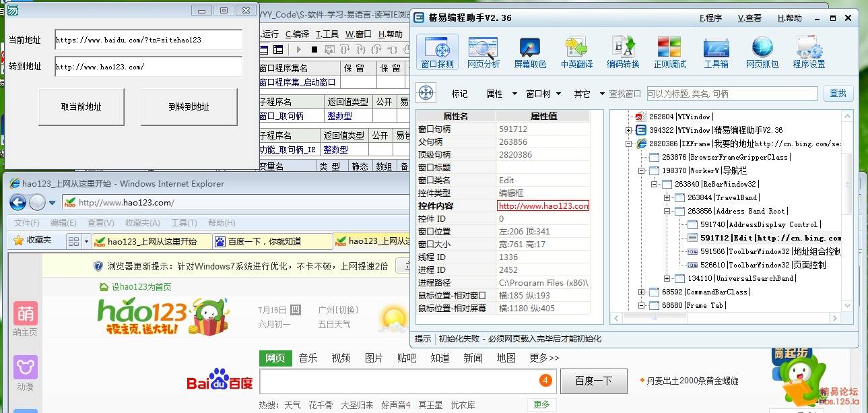Click the 百度一下 search button

click(x=593, y=381)
